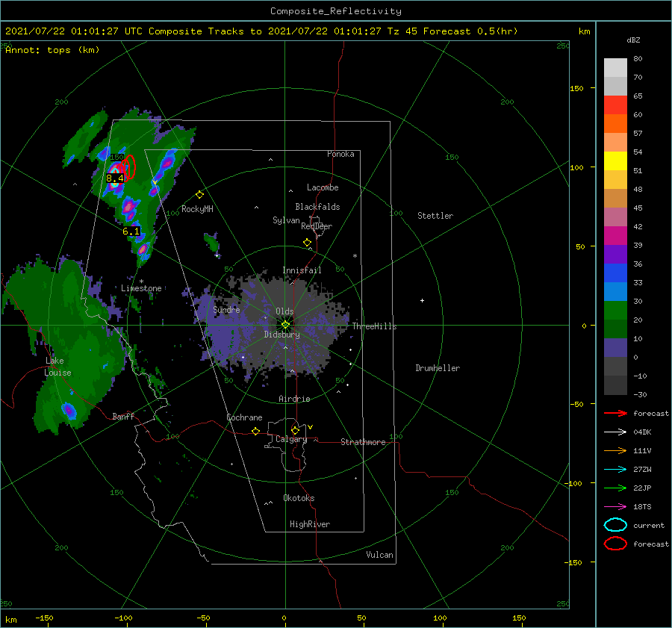Click the red forecast ellipse on the storm cell
Screen dimensions: 672x628
128,167
